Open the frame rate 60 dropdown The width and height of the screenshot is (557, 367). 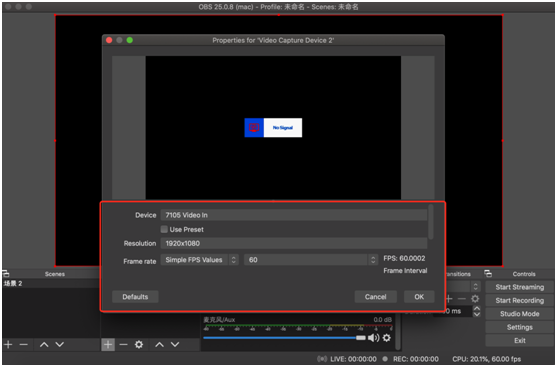310,260
